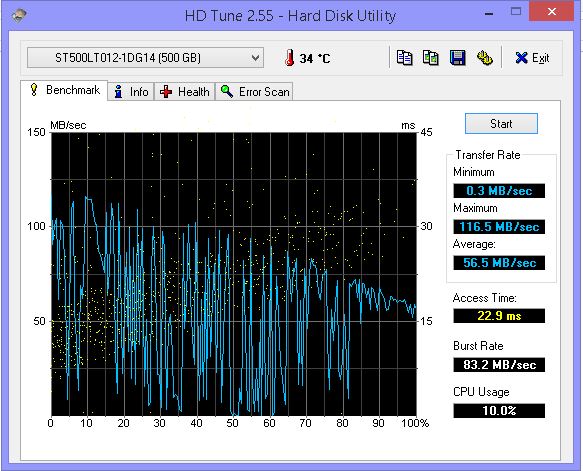583x471 pixels.
Task: Click the MB/sec axis label
Action: click(x=68, y=125)
